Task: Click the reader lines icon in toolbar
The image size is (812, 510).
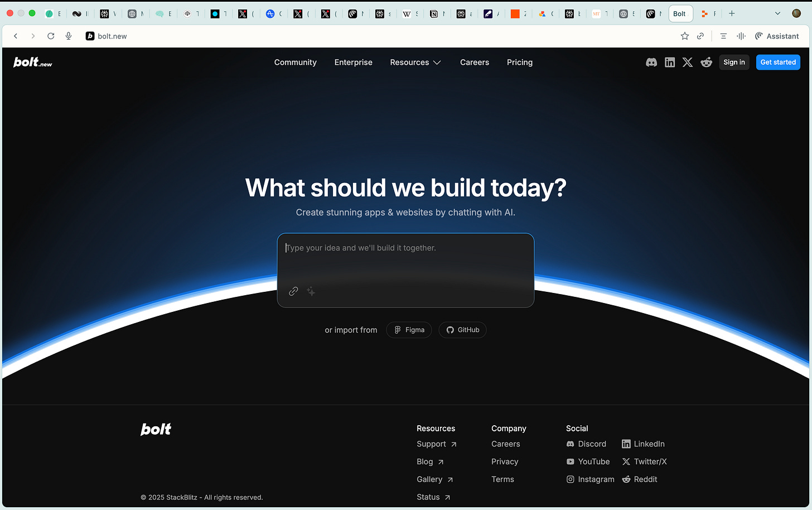Action: coord(723,36)
